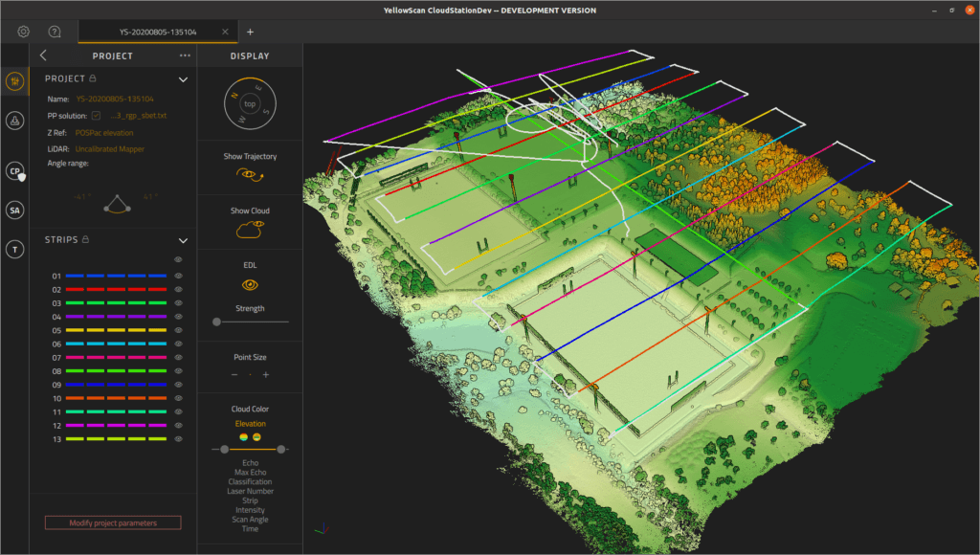Select strip 07 pink line

click(x=116, y=358)
